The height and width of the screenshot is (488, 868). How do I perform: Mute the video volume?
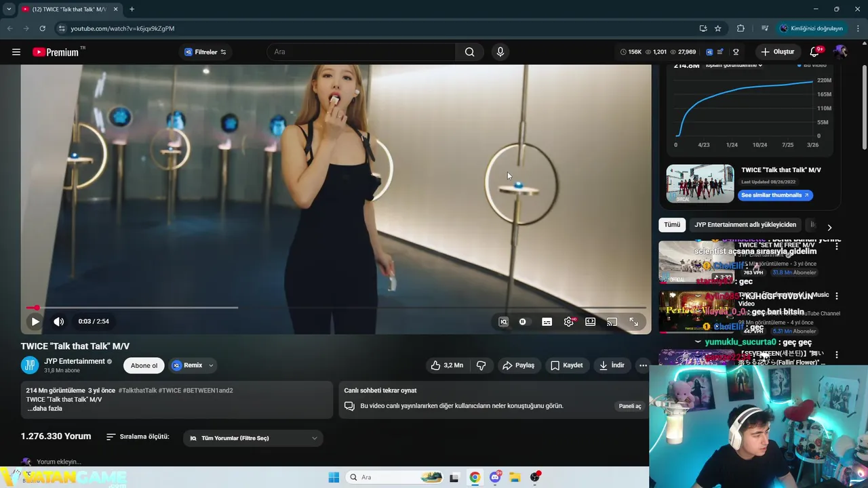click(59, 322)
